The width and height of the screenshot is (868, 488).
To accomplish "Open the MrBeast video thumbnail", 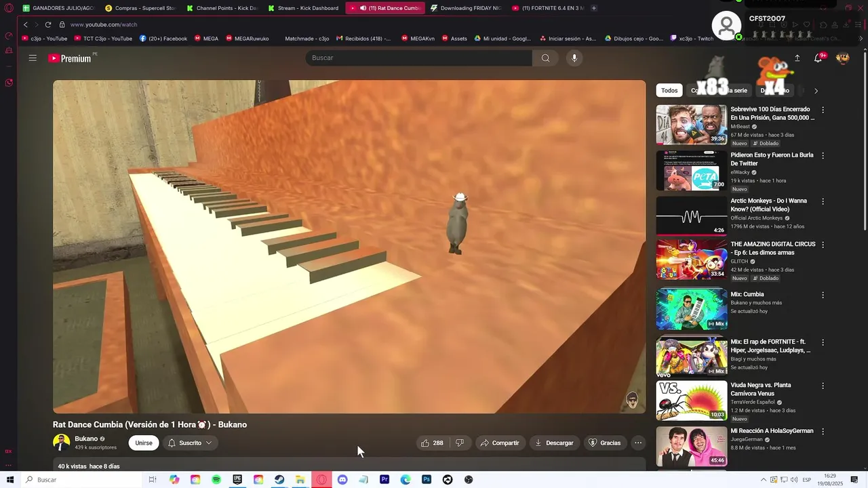I will [691, 125].
